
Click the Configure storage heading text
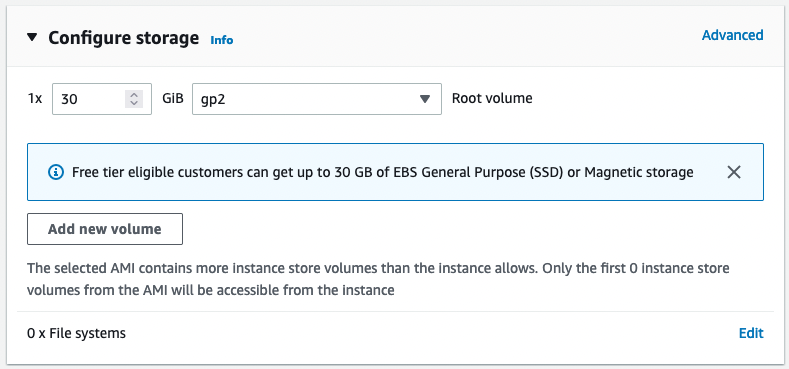123,38
